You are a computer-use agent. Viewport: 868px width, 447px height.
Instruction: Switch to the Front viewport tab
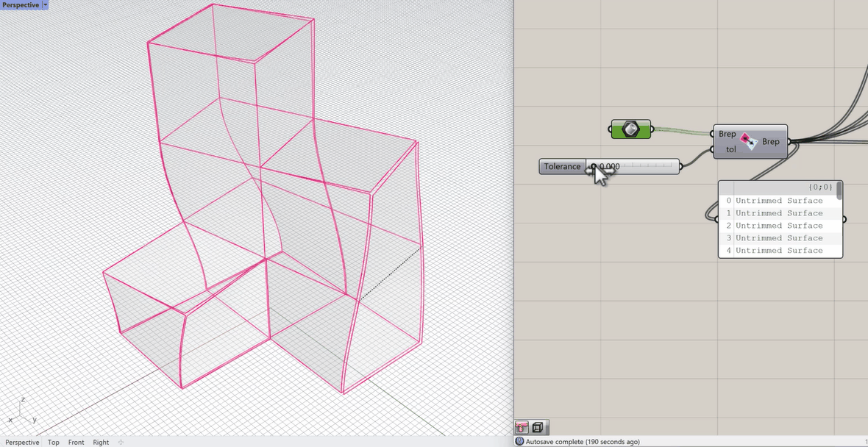point(76,442)
